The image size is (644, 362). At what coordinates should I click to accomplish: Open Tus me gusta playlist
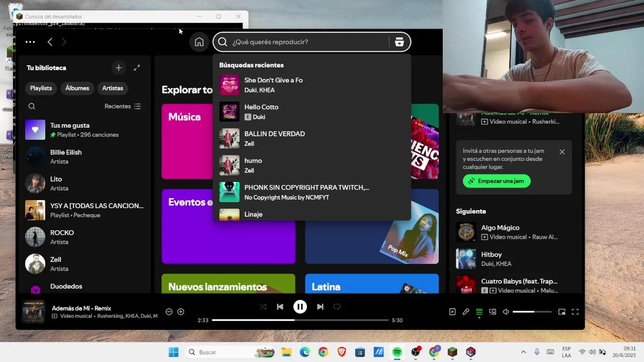tap(85, 130)
